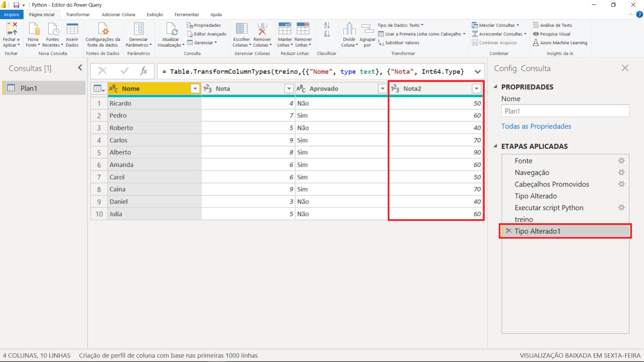Switch to the Exibição tab

point(155,15)
